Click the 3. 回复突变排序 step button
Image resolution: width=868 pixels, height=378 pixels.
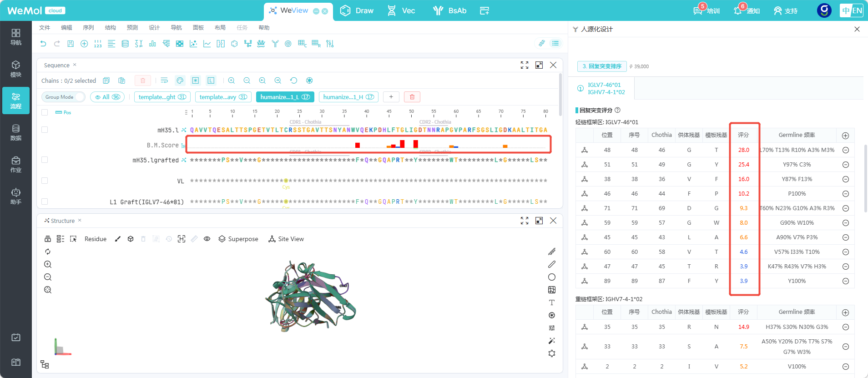pos(602,66)
